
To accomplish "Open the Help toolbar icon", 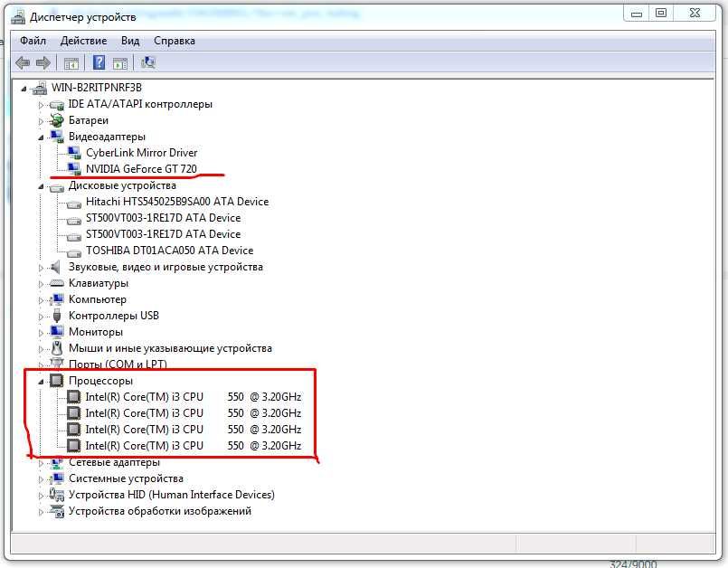I will [x=99, y=62].
